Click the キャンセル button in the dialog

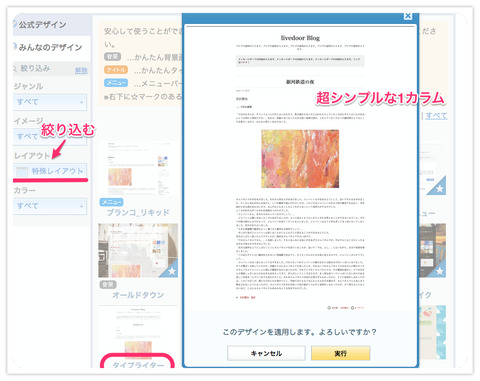click(x=266, y=353)
